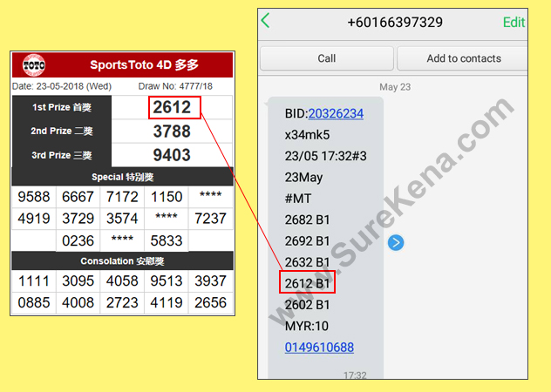Click consolation number 3095

click(x=78, y=281)
